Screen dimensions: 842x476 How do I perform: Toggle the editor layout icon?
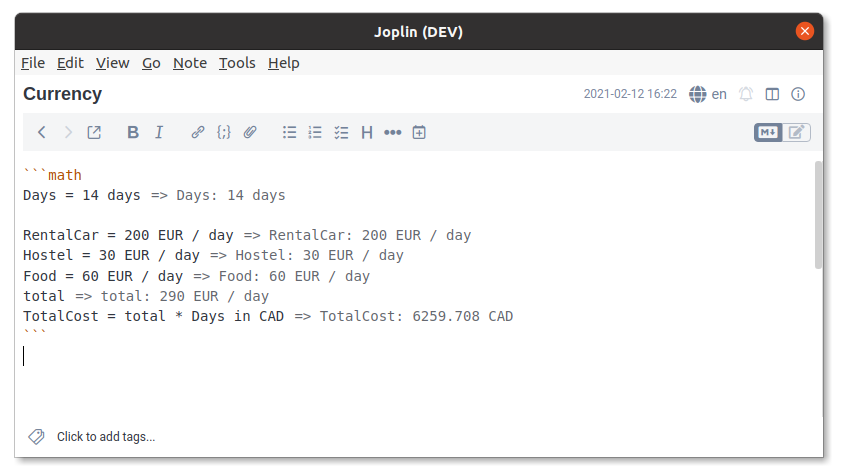772,94
